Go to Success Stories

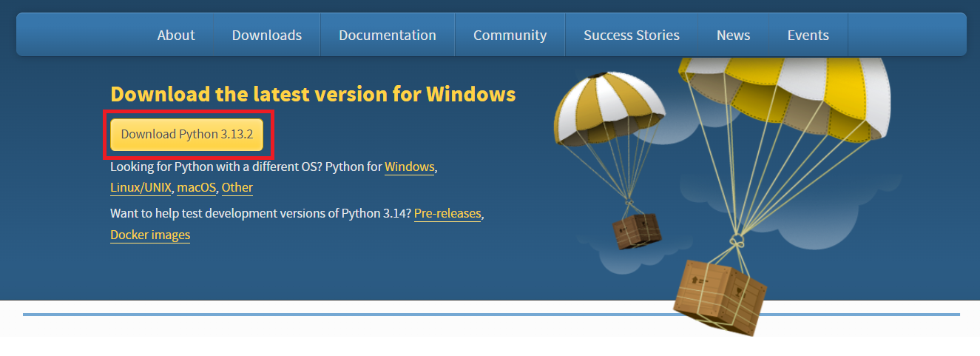pyautogui.click(x=632, y=35)
